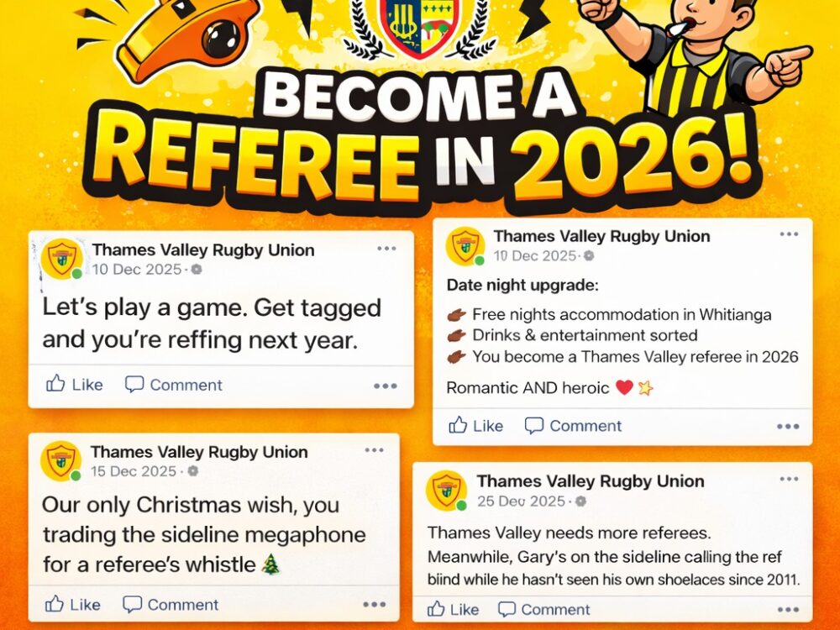Open the top three-dot menu on the 'Date night upgrade' post
The image size is (840, 630).
789,234
